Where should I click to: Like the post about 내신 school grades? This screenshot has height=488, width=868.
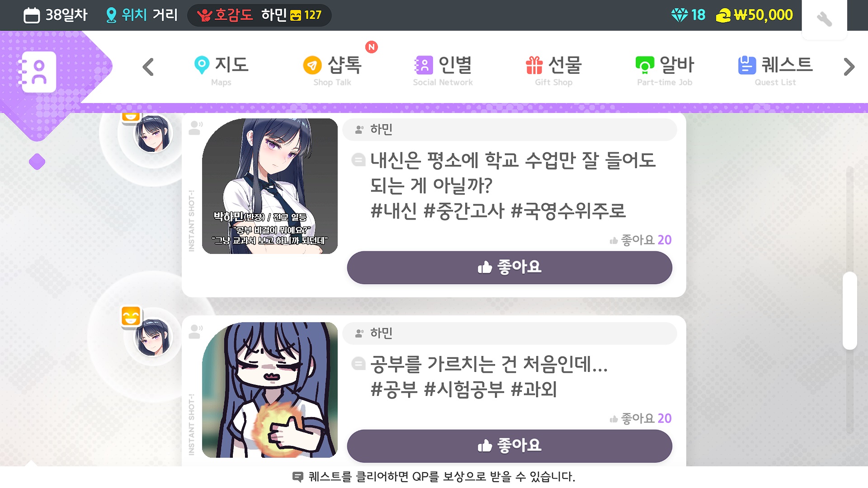click(x=509, y=267)
